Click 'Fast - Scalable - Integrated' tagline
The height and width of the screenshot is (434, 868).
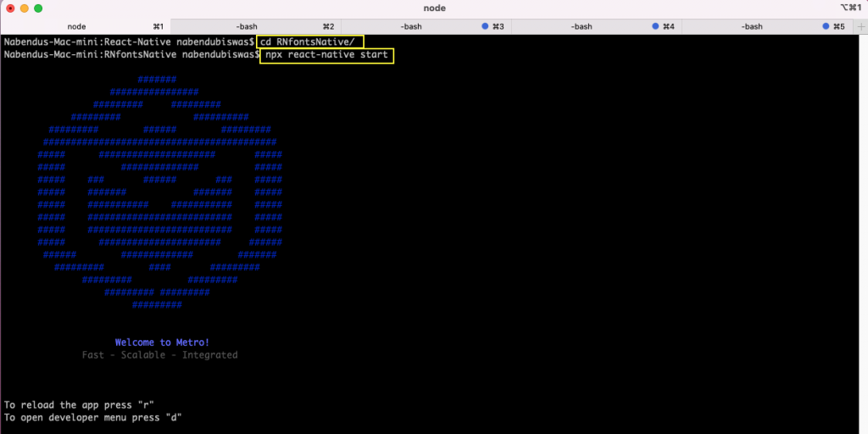point(159,355)
